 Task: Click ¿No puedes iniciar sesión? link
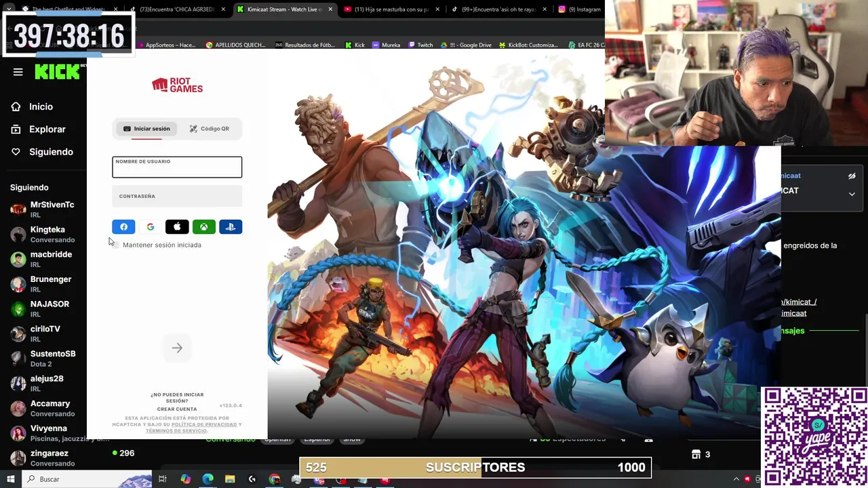tap(177, 398)
